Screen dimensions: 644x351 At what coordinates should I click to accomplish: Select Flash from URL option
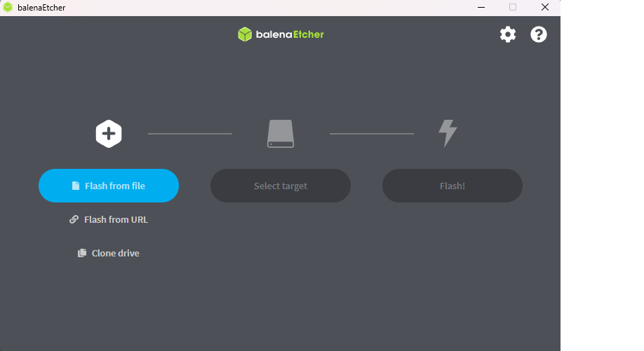tap(109, 220)
